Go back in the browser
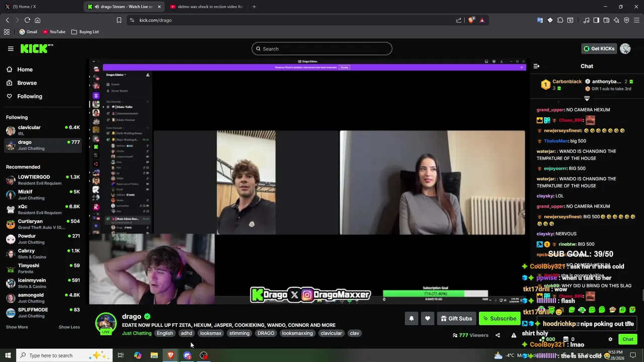 pos(8,20)
